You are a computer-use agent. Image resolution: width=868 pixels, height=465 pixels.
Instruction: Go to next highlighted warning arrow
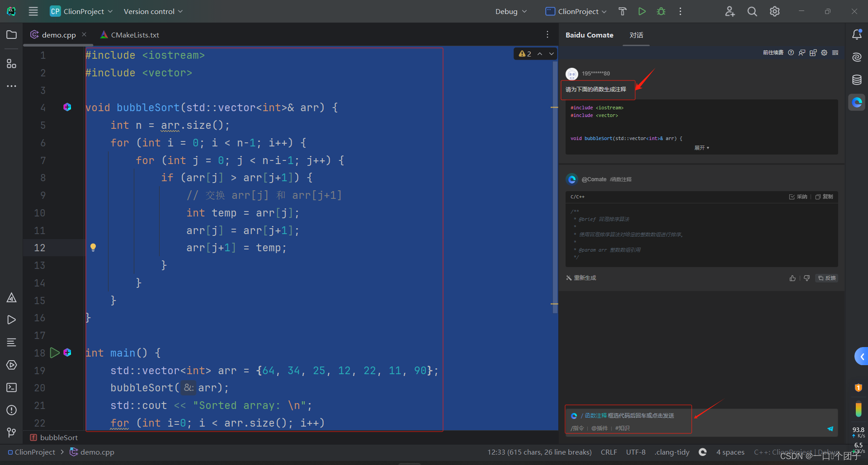click(552, 54)
